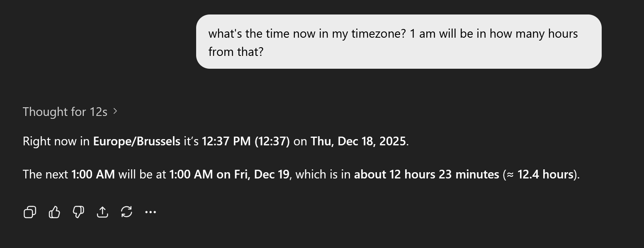Click the "≈ 12.4 hours" approximation
644x248 pixels.
(540, 174)
